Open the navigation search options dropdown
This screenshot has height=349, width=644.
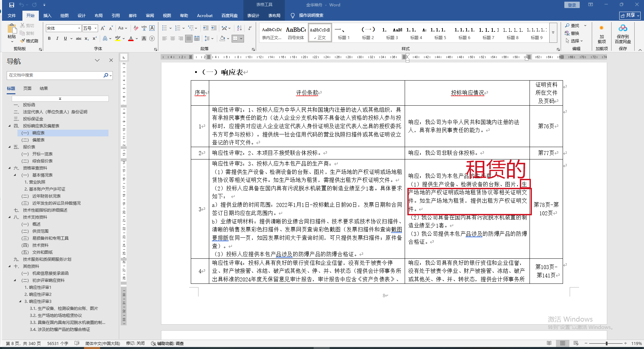[x=110, y=76]
